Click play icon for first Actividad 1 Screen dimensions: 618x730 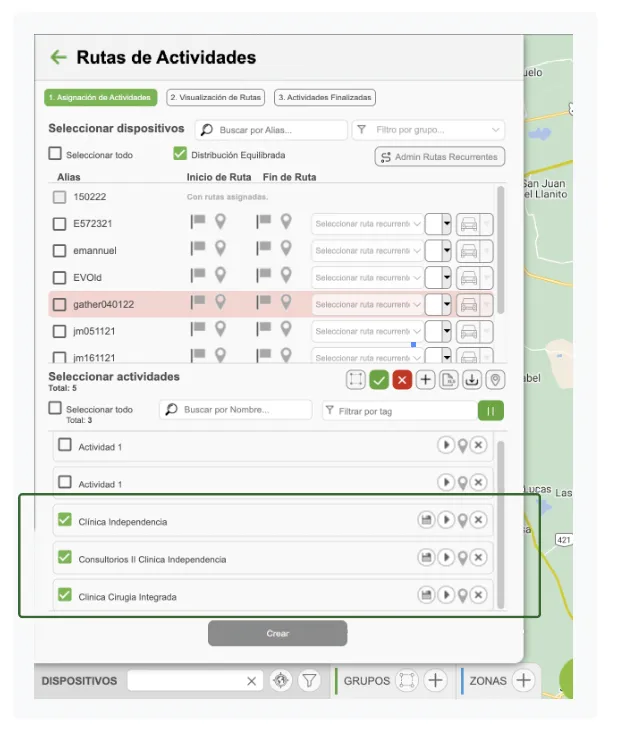pos(446,445)
